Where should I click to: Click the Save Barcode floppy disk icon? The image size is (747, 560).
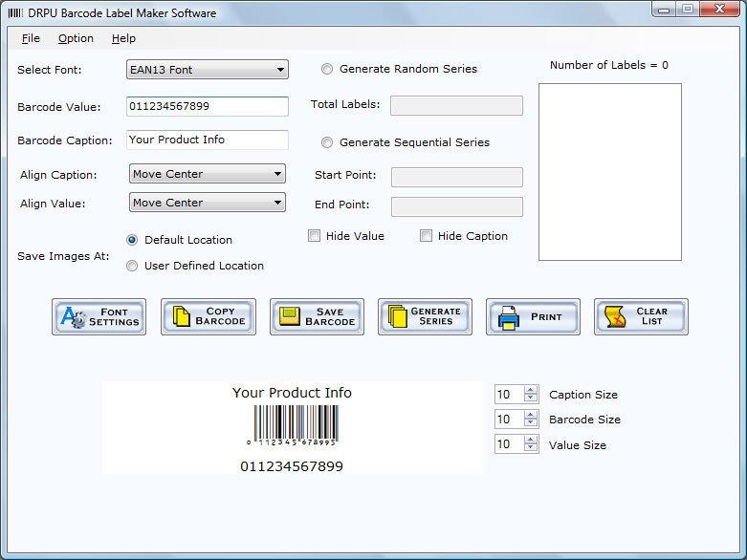point(289,316)
